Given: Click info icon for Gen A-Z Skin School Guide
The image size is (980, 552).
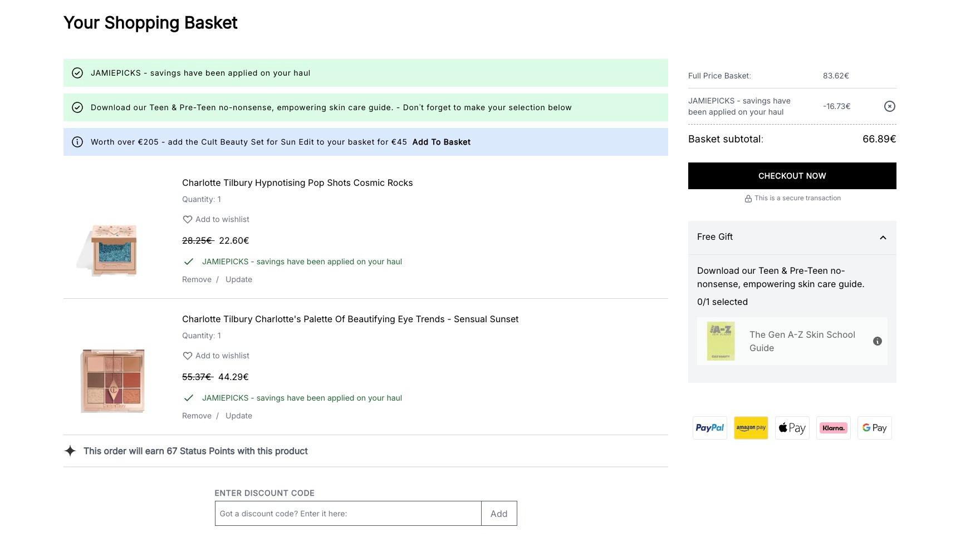Looking at the screenshot, I should tap(877, 341).
